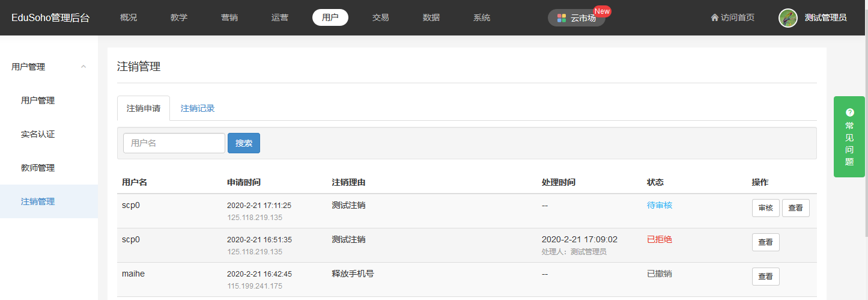Click the question mark icon in 常见问题
The height and width of the screenshot is (300, 868).
pyautogui.click(x=849, y=112)
